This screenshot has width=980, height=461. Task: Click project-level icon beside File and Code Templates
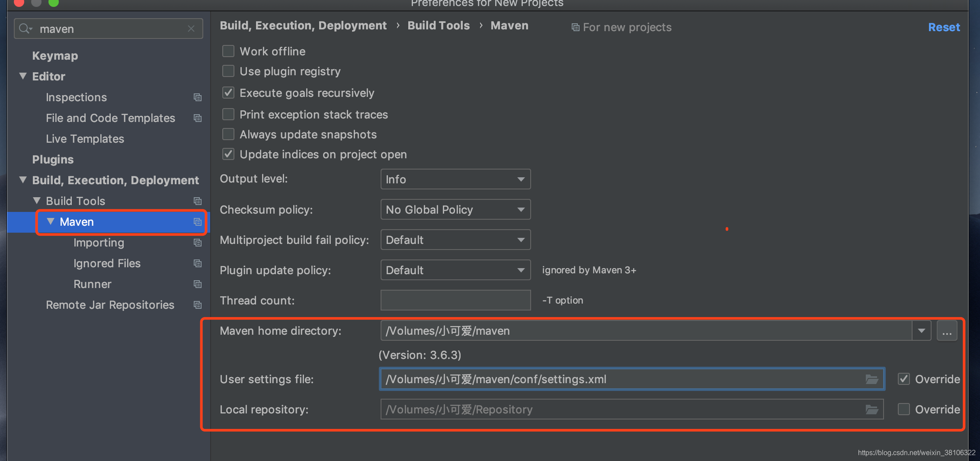(198, 118)
